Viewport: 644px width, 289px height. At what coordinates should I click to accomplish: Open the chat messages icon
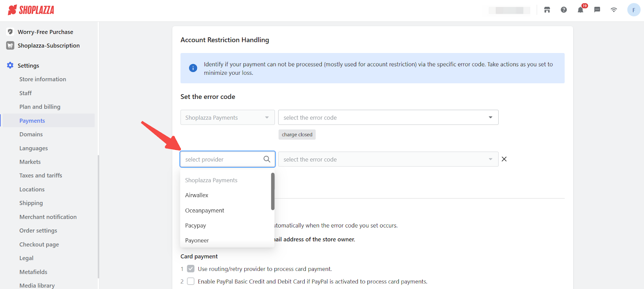tap(597, 10)
